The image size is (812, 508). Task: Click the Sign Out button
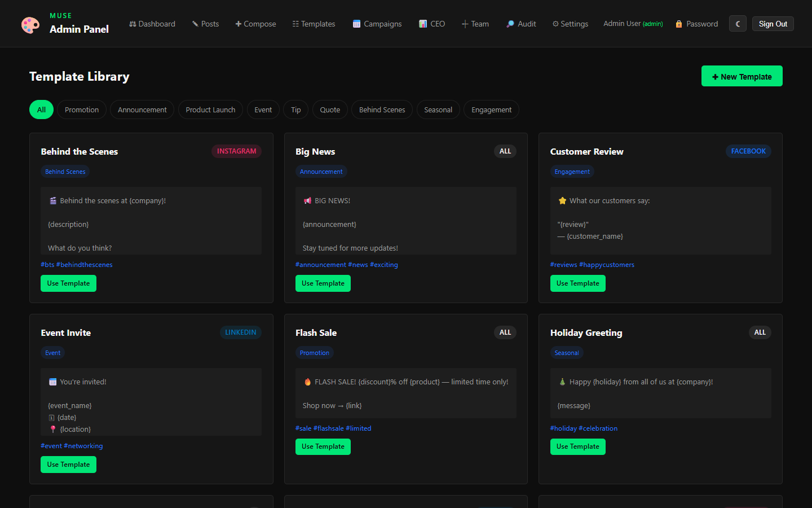pos(773,24)
